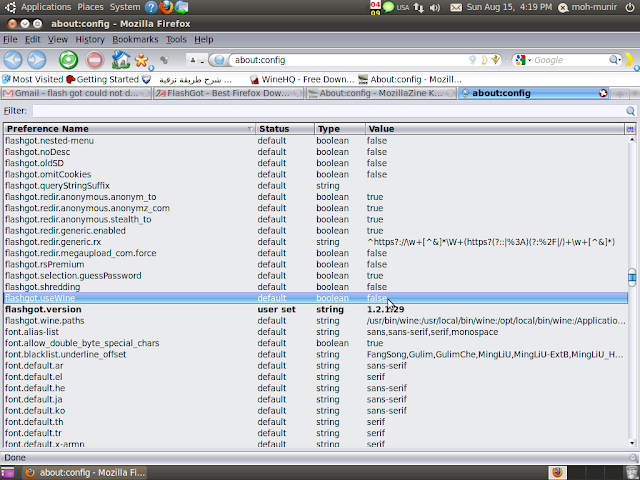Screen dimensions: 640x480
Task: Open the Google search engine dropdown
Action: (524, 60)
